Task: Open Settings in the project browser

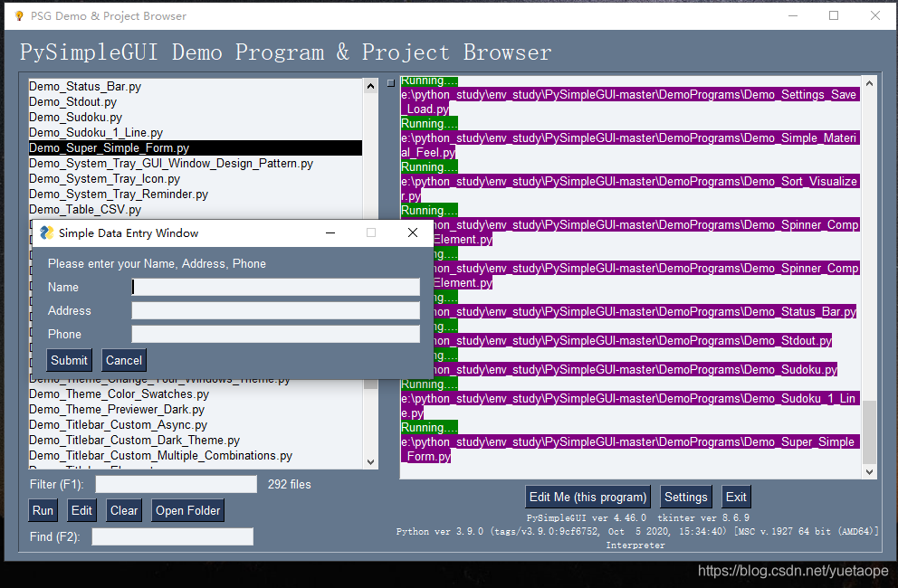Action: [685, 497]
